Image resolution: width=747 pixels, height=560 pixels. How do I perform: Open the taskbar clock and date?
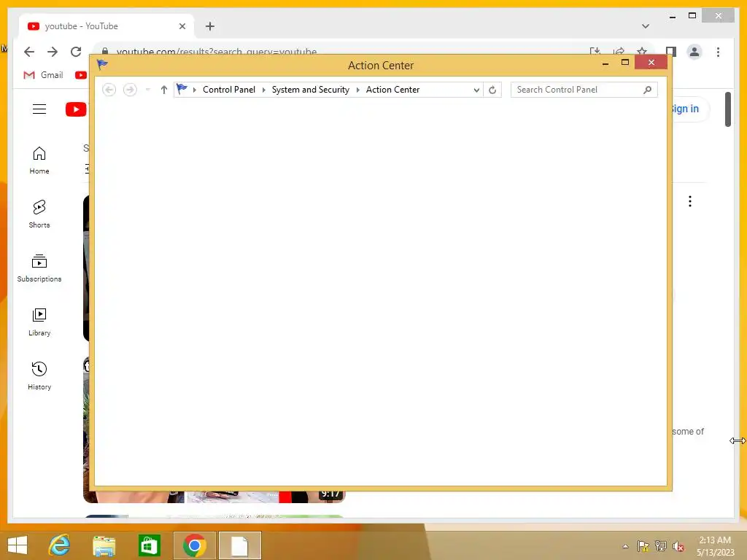point(715,545)
